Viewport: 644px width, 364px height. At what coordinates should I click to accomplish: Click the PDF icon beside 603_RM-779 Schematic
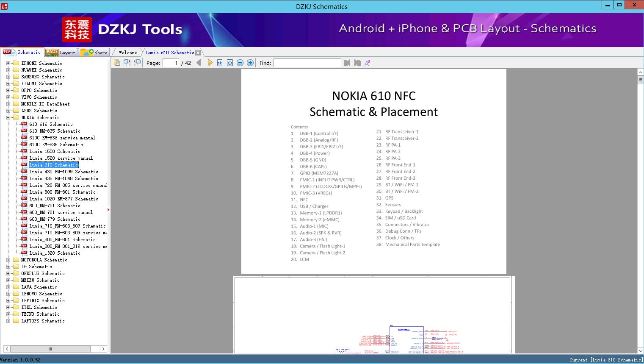click(x=24, y=219)
